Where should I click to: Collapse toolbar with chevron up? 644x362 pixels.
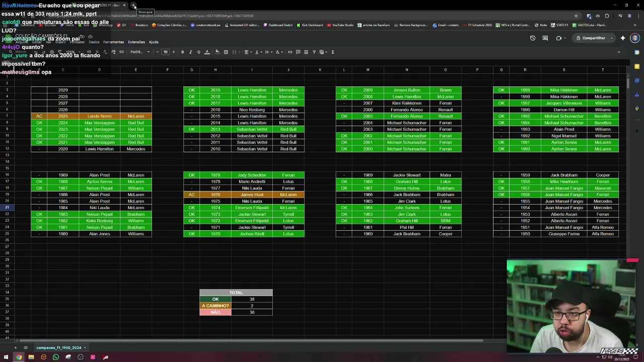tap(619, 52)
